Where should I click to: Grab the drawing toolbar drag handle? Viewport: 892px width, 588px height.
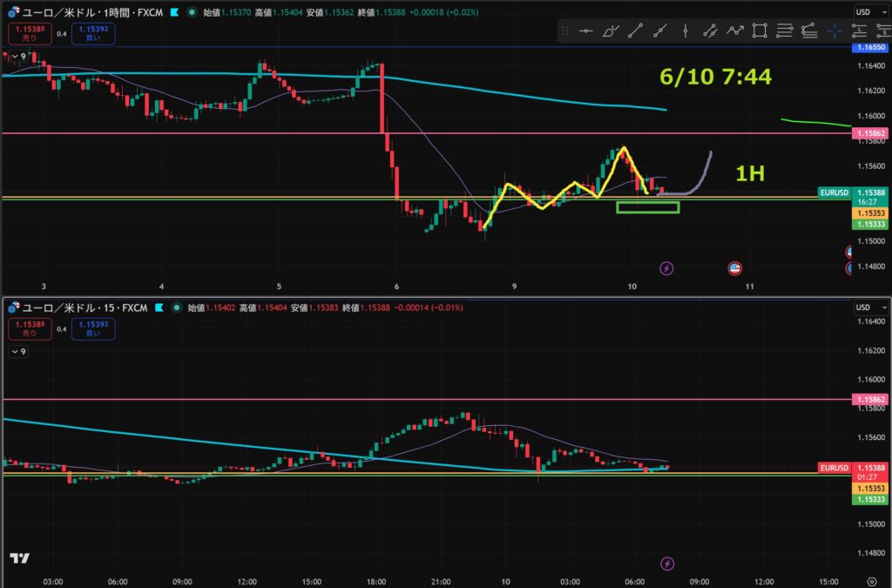coord(564,30)
